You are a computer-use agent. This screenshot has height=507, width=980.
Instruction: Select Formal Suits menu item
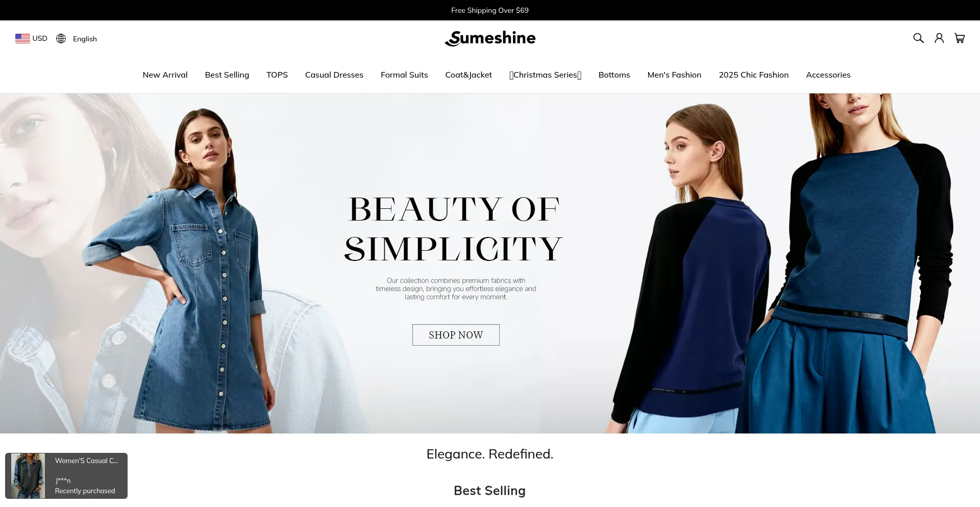pos(404,75)
